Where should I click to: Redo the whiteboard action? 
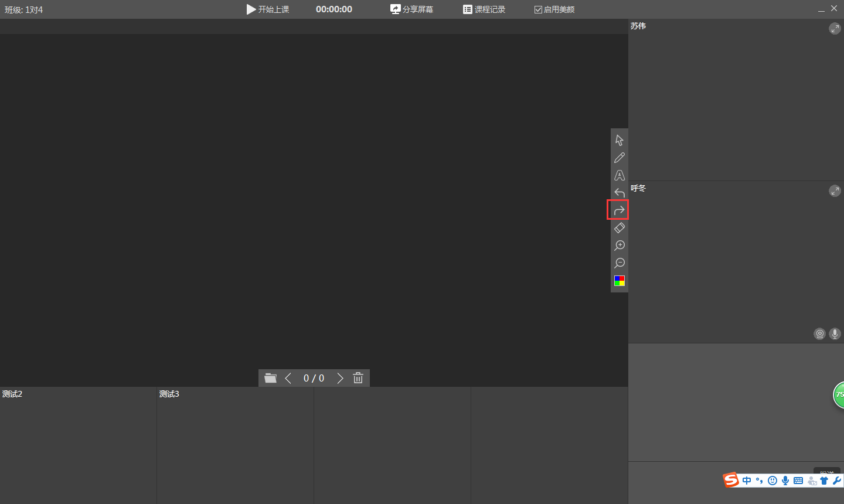pyautogui.click(x=620, y=210)
